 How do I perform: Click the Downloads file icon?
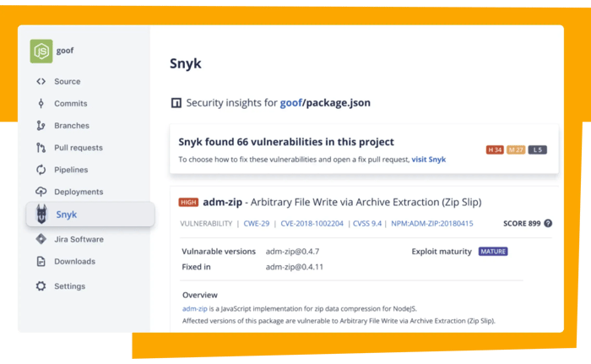(x=41, y=262)
